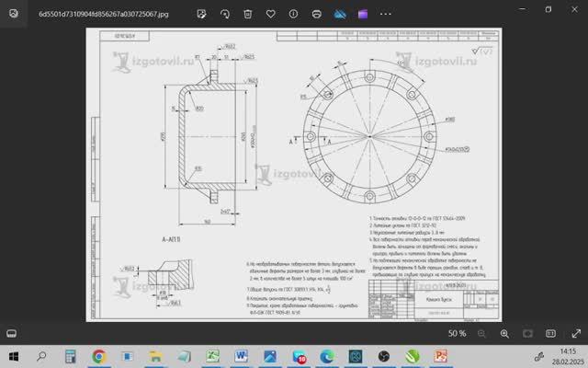
Task: Open the taskbar app with the red notification badge
Action: [299, 357]
